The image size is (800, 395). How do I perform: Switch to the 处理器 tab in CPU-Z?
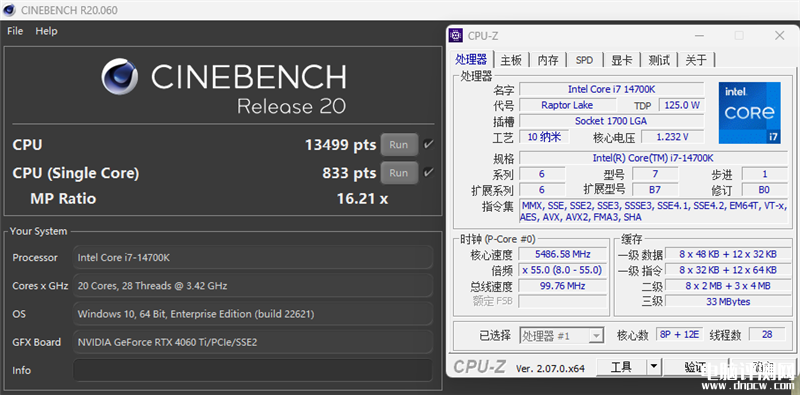click(471, 60)
